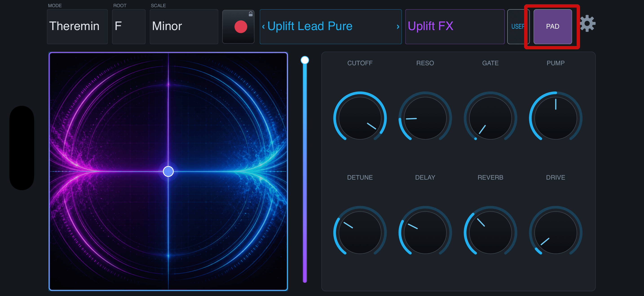Open the Uplift Lead Pure preset list
Screen dimensions: 644x296
331,27
